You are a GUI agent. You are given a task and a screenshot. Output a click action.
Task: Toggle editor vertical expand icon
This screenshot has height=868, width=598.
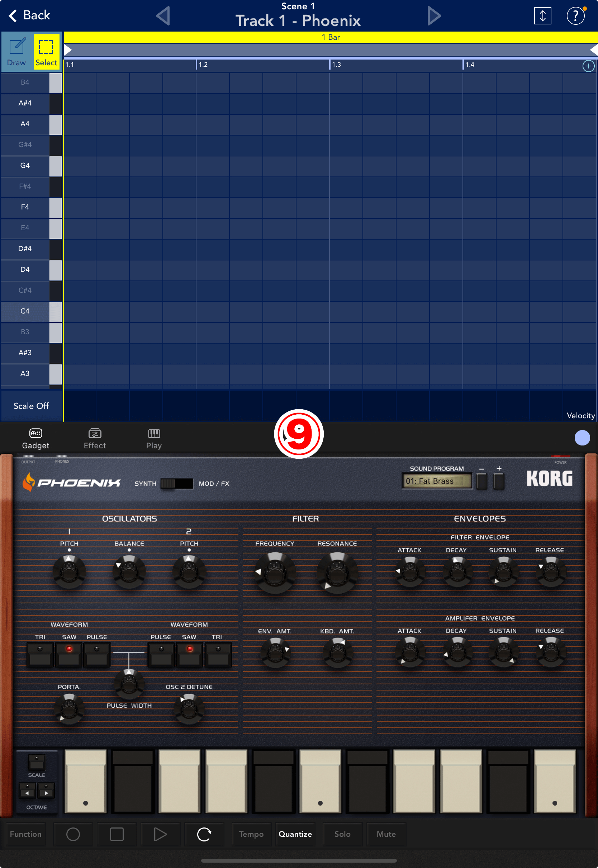542,16
